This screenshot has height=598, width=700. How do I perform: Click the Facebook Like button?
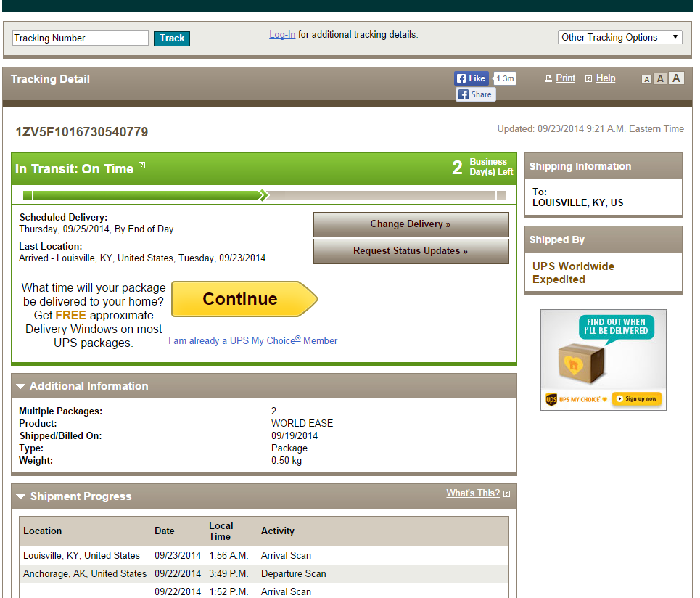tap(472, 78)
